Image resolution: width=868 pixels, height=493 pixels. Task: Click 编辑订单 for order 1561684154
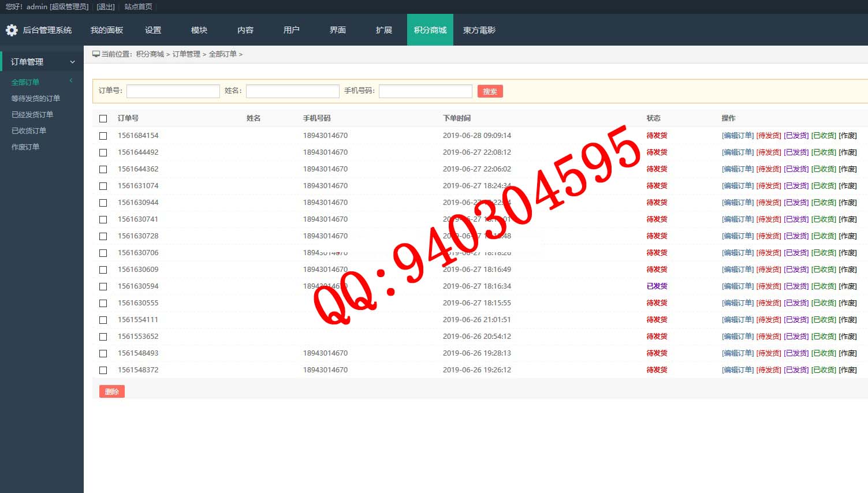point(737,136)
